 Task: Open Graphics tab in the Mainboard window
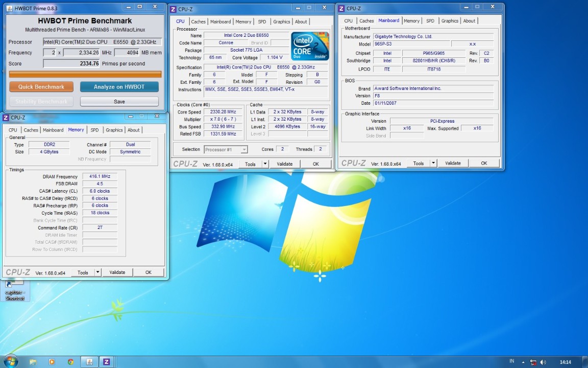click(x=450, y=21)
